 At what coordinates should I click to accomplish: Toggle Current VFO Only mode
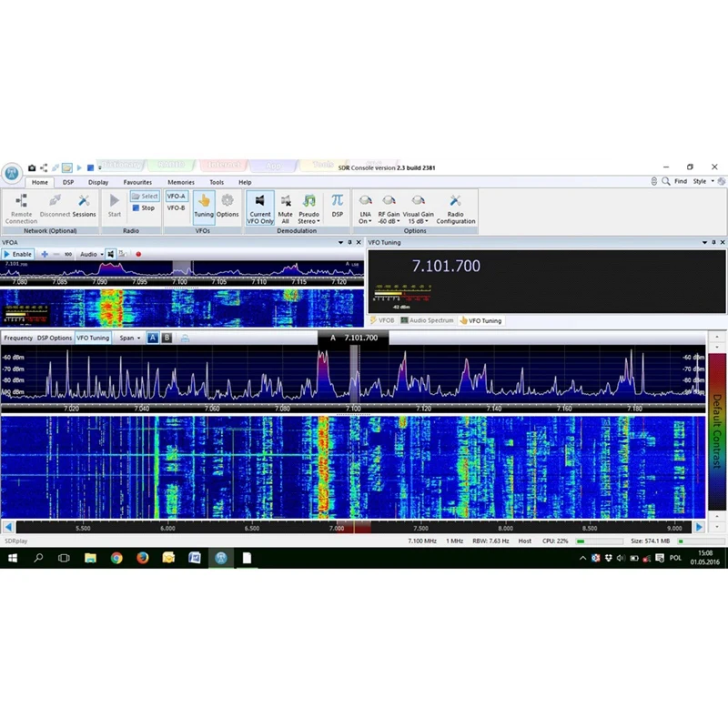pyautogui.click(x=260, y=208)
